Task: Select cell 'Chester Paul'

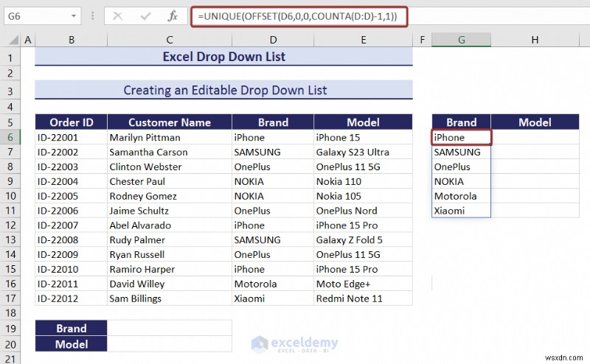Action: [x=170, y=181]
